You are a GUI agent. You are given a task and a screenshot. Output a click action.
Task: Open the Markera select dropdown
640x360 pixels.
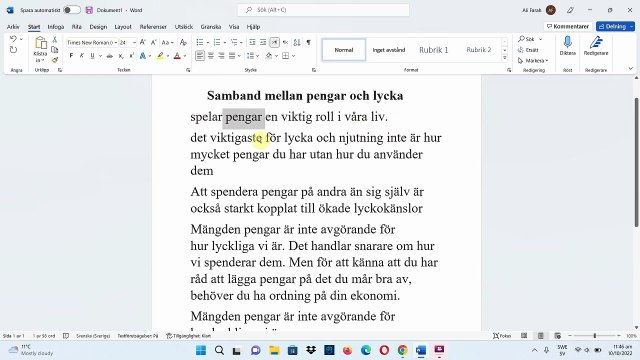pos(533,60)
